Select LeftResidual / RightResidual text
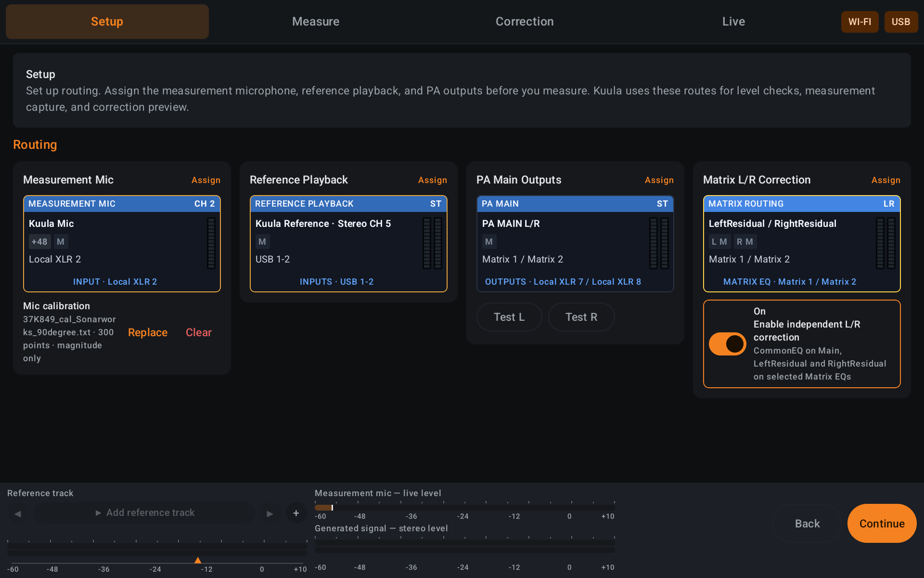 (773, 223)
